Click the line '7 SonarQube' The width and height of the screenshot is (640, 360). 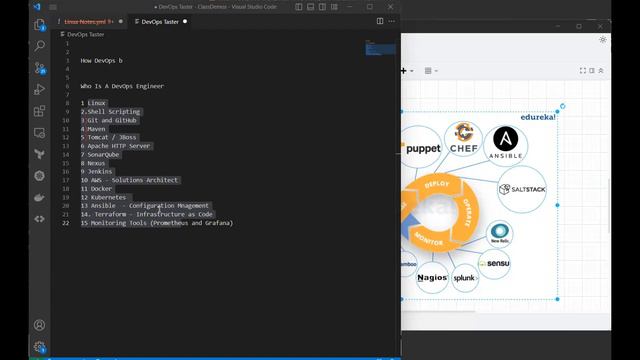point(100,155)
